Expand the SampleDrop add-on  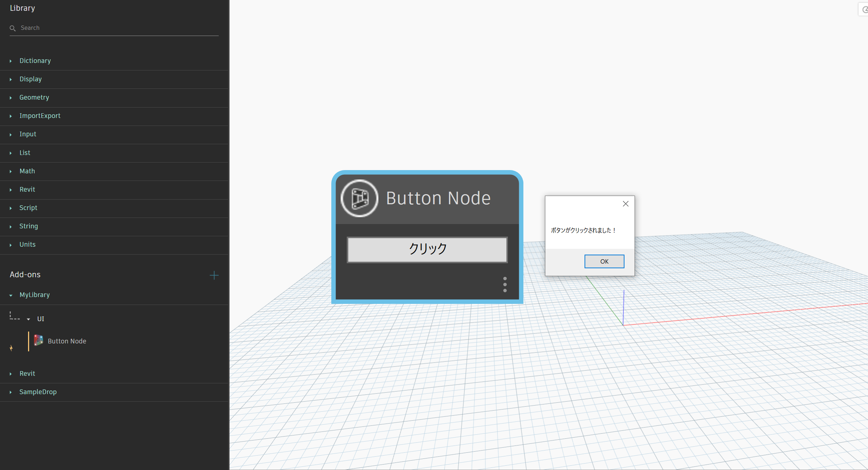coord(38,392)
